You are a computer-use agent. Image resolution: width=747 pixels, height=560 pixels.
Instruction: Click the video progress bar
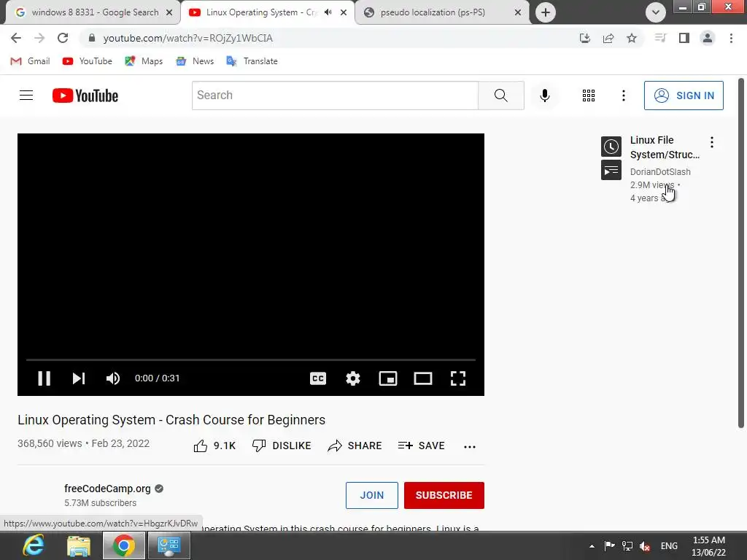pos(251,360)
